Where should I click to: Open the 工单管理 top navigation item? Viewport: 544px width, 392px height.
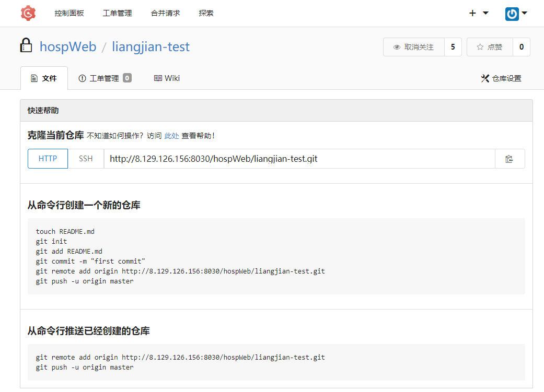click(118, 13)
